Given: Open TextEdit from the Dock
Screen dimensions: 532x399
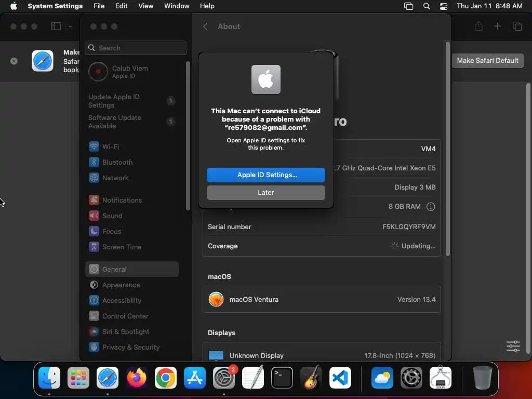Looking at the screenshot, I should [x=253, y=378].
